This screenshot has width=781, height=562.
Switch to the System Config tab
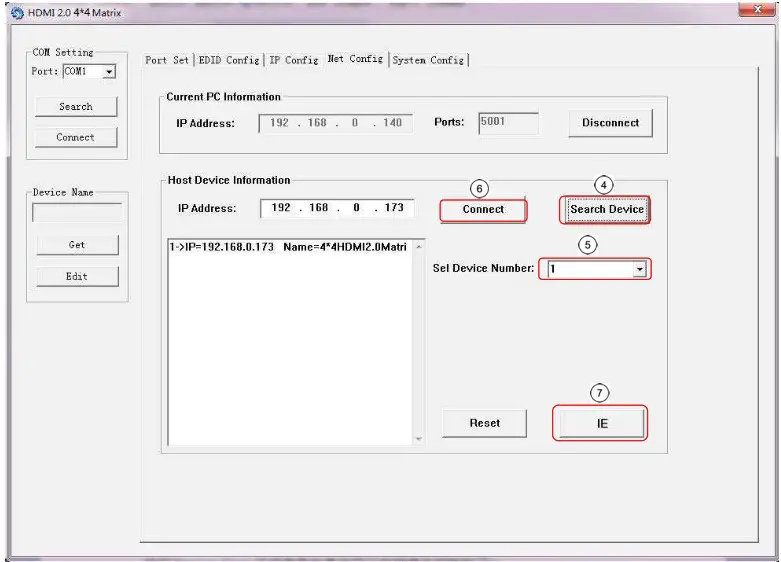428,60
